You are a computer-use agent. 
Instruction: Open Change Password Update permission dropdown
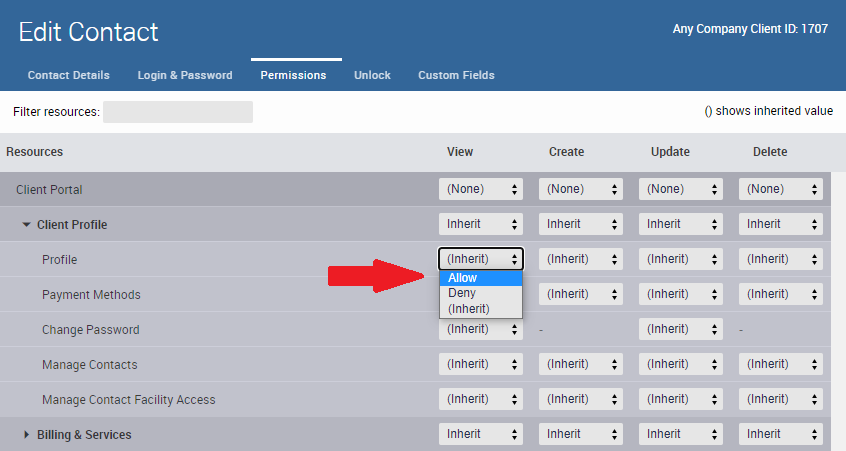[x=681, y=329]
